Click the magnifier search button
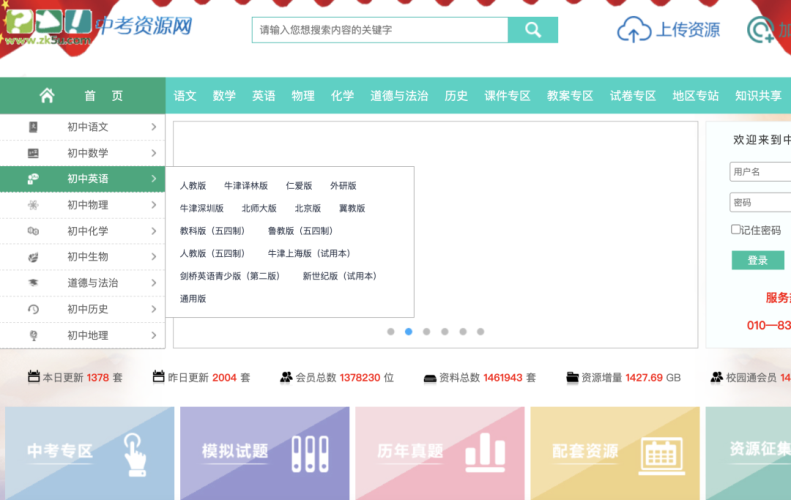Viewport: 791px width, 500px height. point(532,30)
